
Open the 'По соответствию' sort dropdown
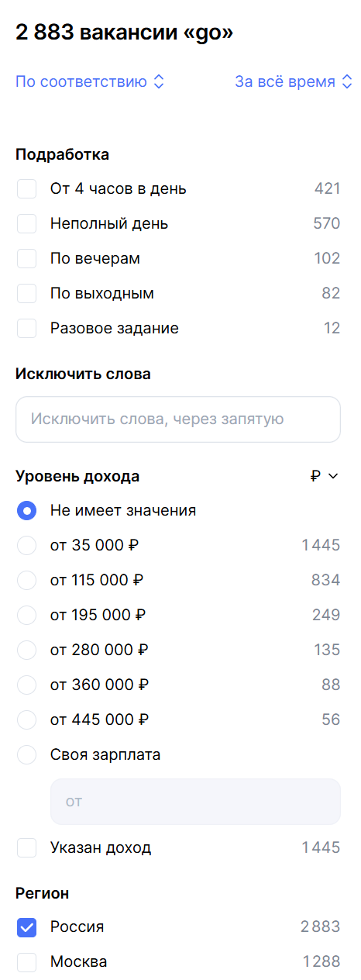click(x=90, y=82)
